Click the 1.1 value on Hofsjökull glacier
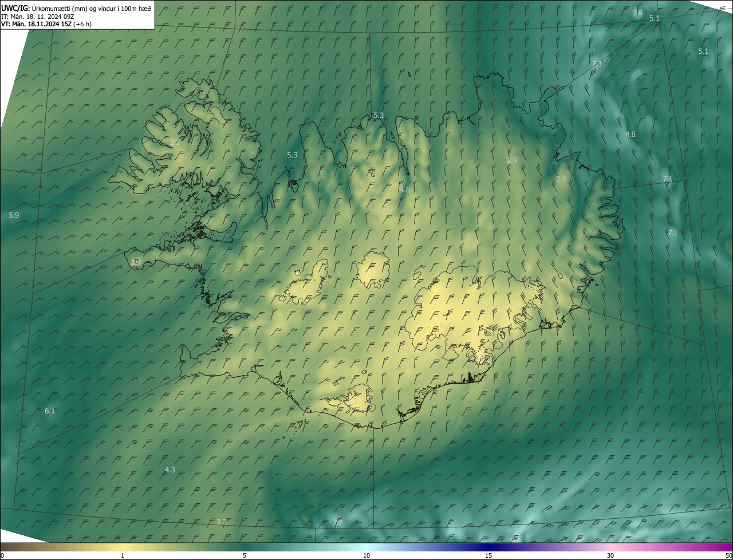 pyautogui.click(x=368, y=273)
